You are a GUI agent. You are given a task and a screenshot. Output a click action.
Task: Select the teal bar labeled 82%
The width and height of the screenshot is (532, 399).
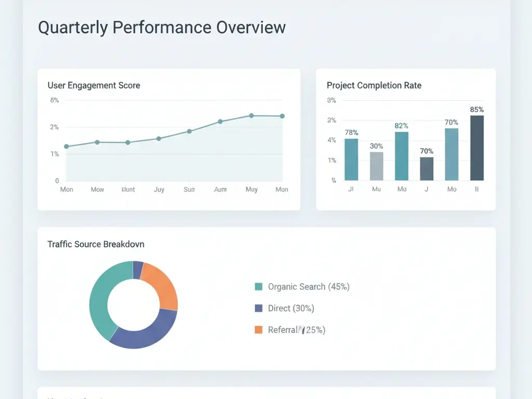click(x=402, y=156)
